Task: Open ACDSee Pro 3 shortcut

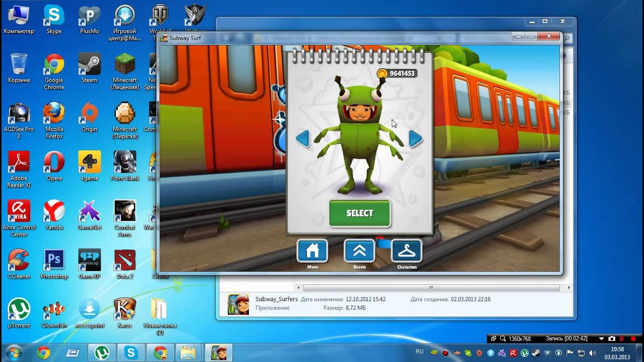Action: (19, 121)
